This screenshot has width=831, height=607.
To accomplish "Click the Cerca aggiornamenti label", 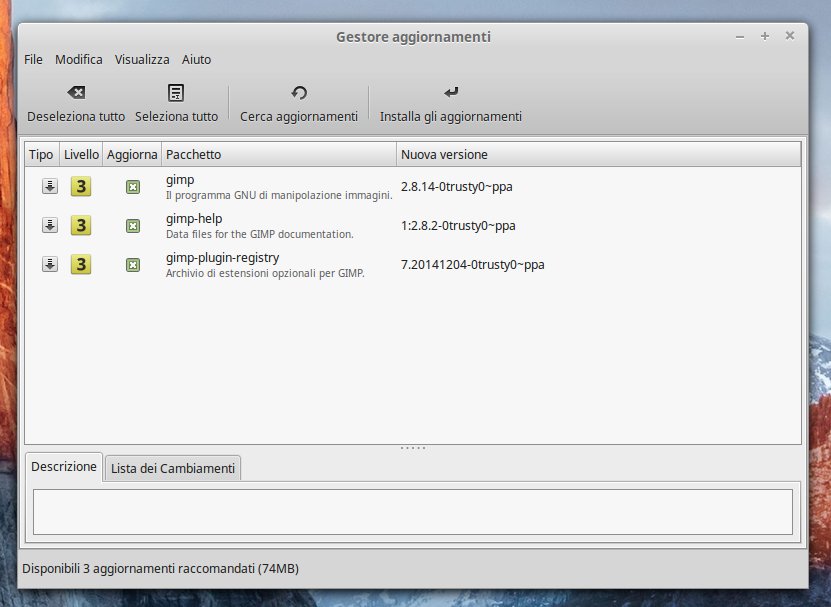I will click(x=299, y=117).
